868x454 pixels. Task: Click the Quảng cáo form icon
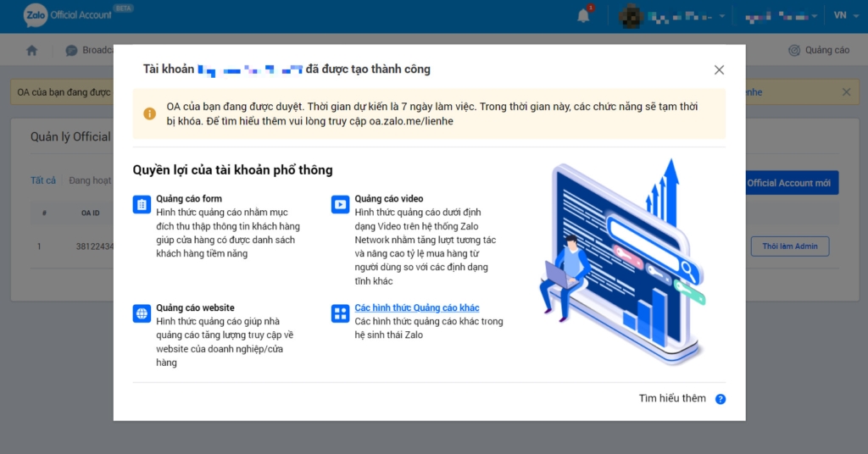click(142, 204)
